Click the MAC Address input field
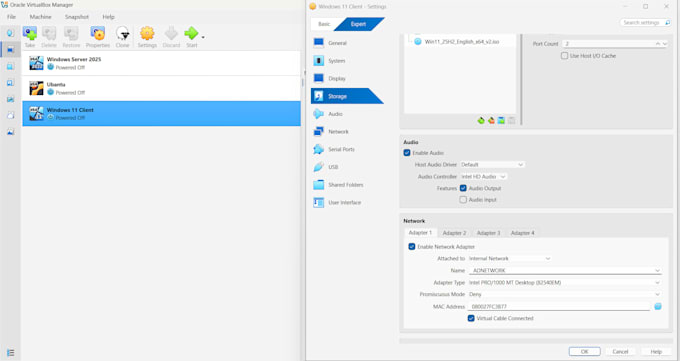680x361 pixels. pyautogui.click(x=559, y=306)
